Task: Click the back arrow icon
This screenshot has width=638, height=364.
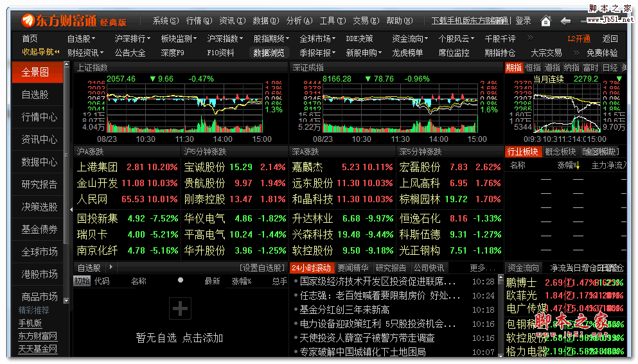Action: [565, 21]
